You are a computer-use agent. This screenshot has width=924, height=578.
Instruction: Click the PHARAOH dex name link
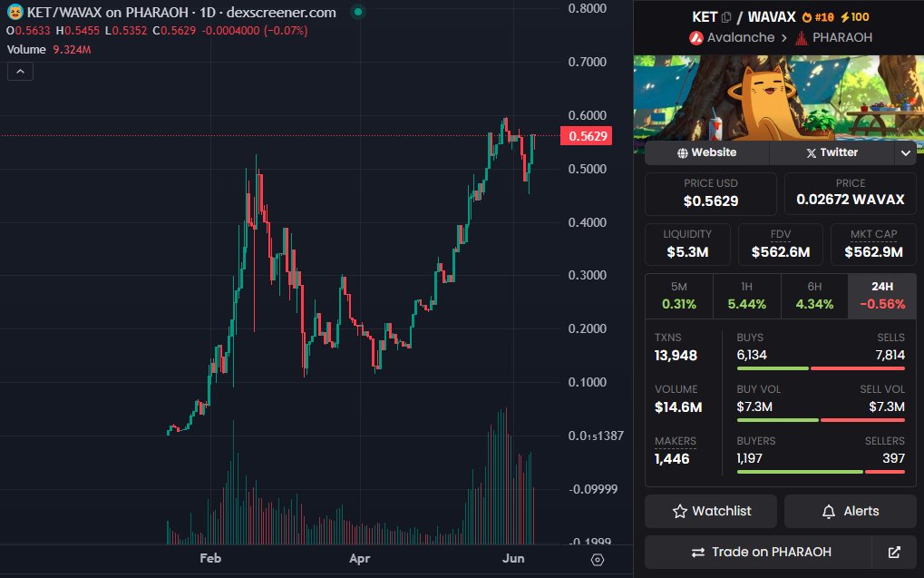(x=842, y=38)
